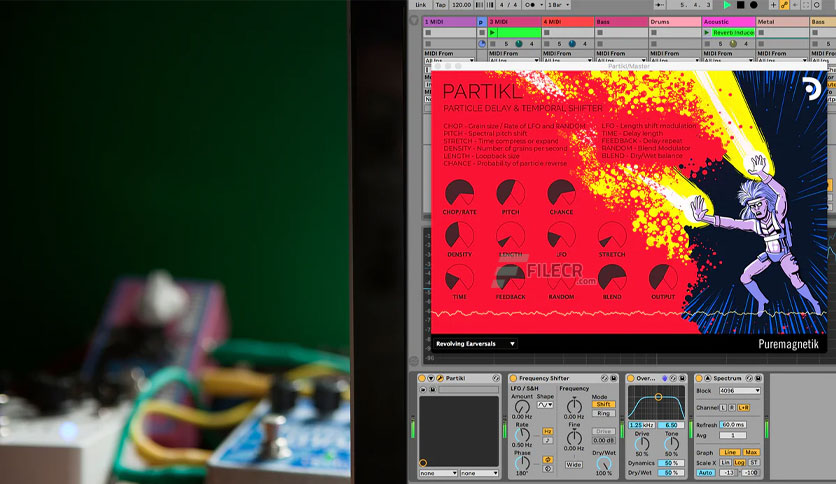836x484 pixels.
Task: Toggle the Hz rate mode button
Action: (548, 431)
